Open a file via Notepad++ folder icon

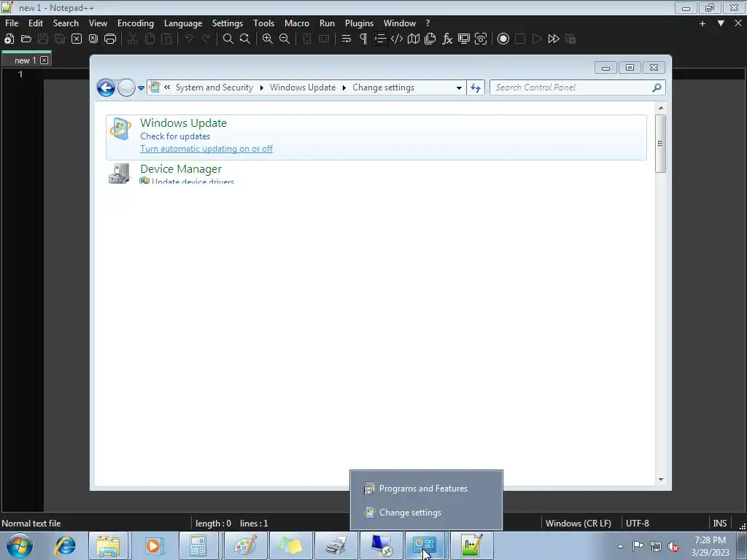[26, 39]
